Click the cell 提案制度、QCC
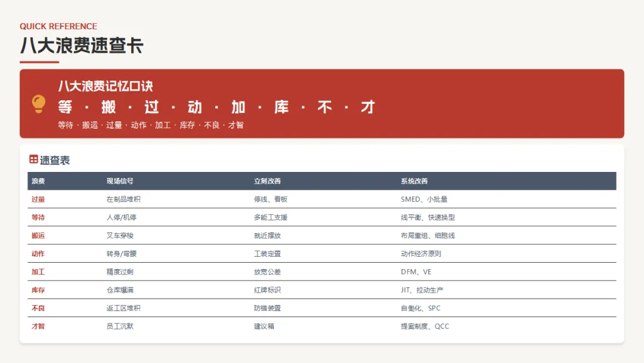 click(x=425, y=326)
